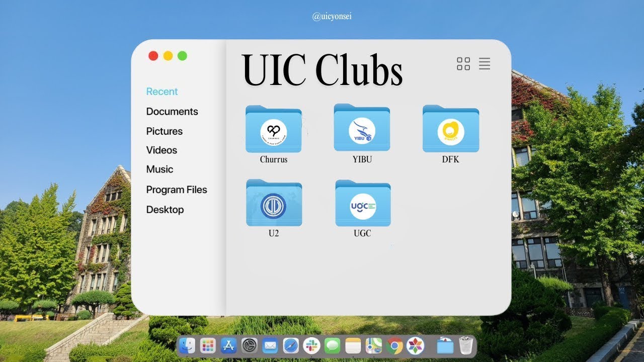
Task: Open Messages from the dock
Action: click(333, 346)
